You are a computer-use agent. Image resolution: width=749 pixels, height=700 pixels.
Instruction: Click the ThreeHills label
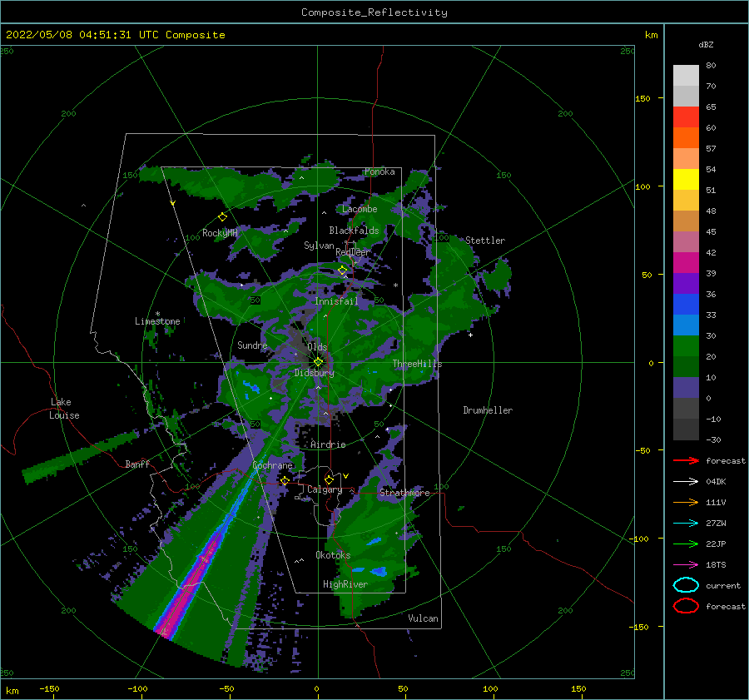(x=418, y=364)
